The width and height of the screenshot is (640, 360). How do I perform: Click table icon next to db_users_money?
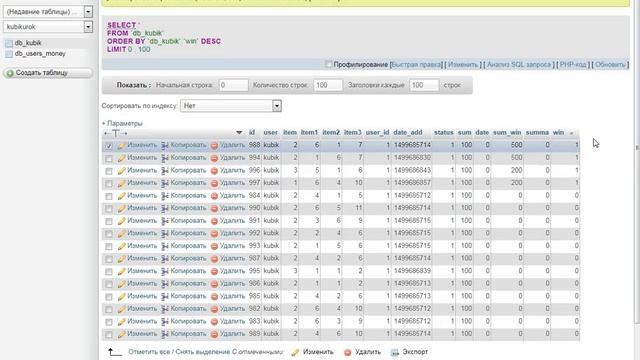(9, 54)
